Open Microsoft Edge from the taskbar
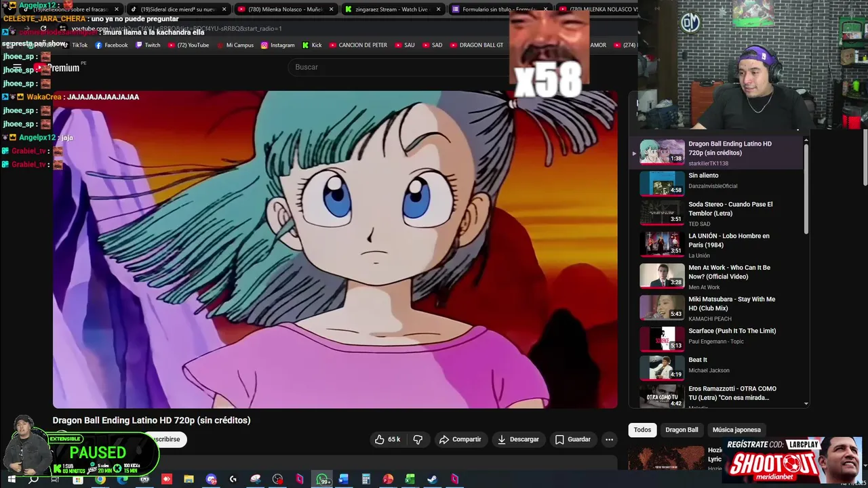Viewport: 868px width, 488px height. pos(123,479)
